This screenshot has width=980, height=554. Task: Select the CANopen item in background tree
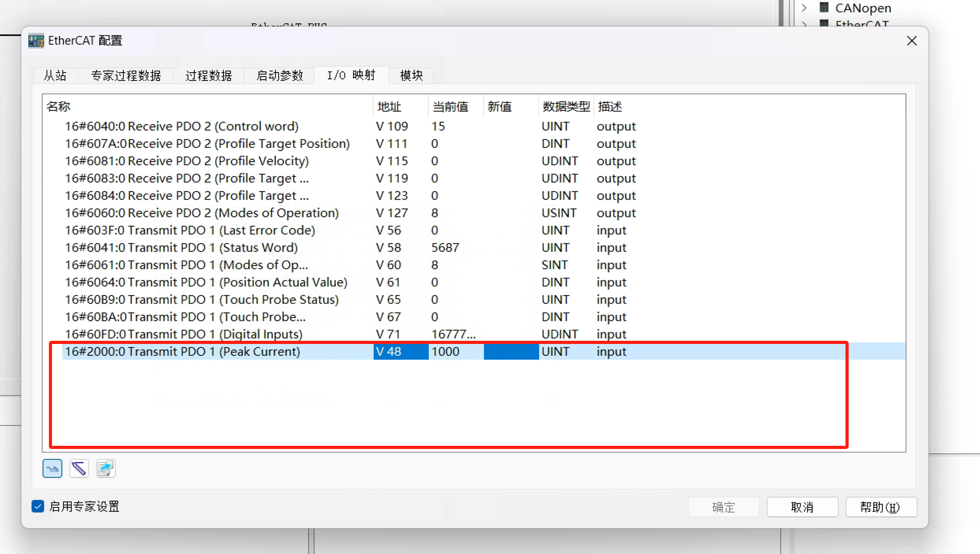click(x=863, y=8)
